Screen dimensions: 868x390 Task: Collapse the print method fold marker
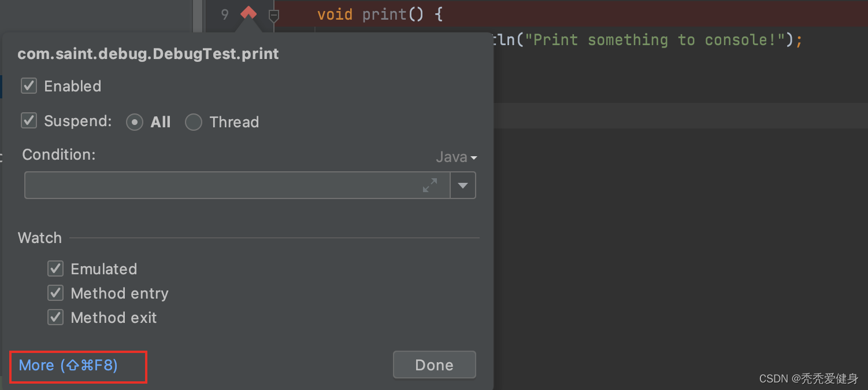275,16
